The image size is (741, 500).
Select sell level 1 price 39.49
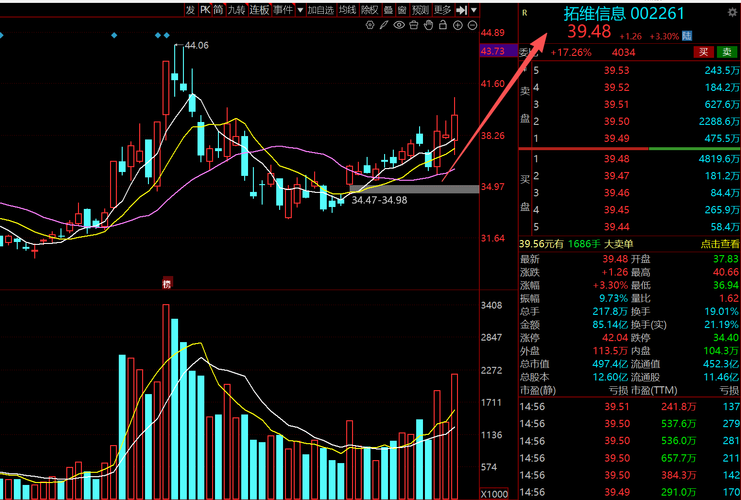click(x=617, y=138)
